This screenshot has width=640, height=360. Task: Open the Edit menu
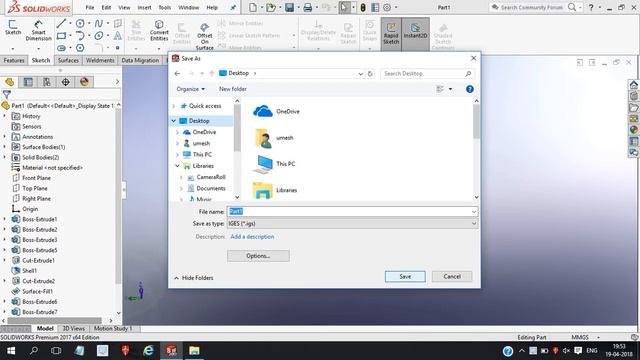coord(106,7)
